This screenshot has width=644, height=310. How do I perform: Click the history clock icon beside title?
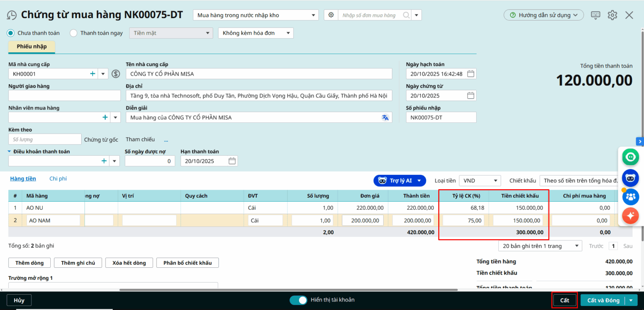[x=12, y=15]
